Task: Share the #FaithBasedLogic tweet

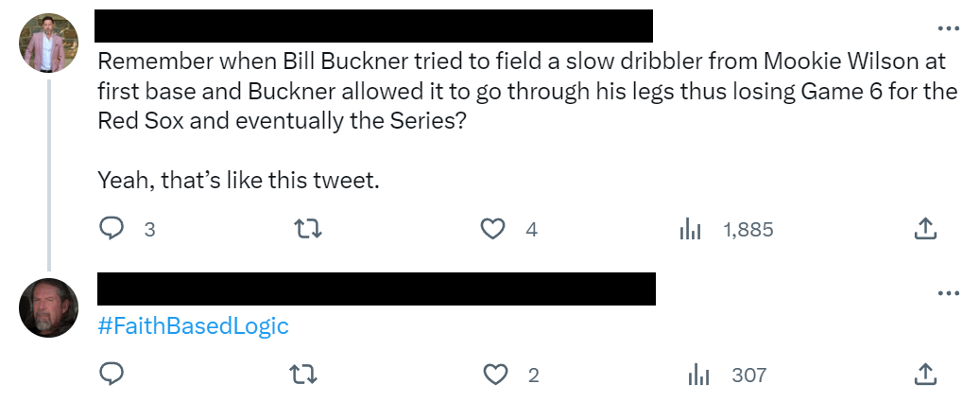Action: click(x=925, y=376)
